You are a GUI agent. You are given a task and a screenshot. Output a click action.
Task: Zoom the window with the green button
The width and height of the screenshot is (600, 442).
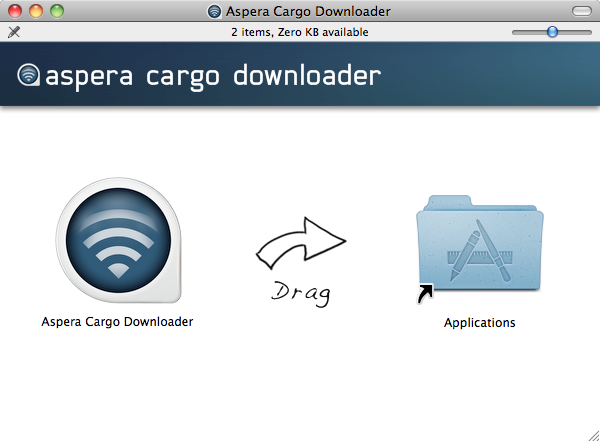[x=57, y=11]
